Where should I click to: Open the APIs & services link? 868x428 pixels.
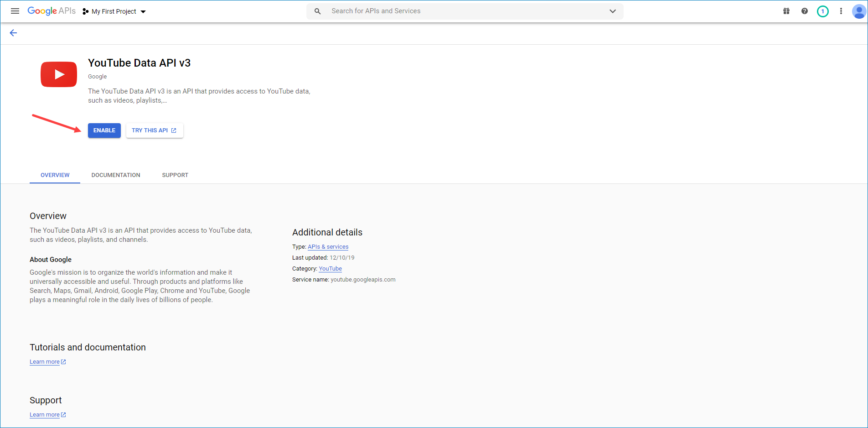[x=328, y=247]
